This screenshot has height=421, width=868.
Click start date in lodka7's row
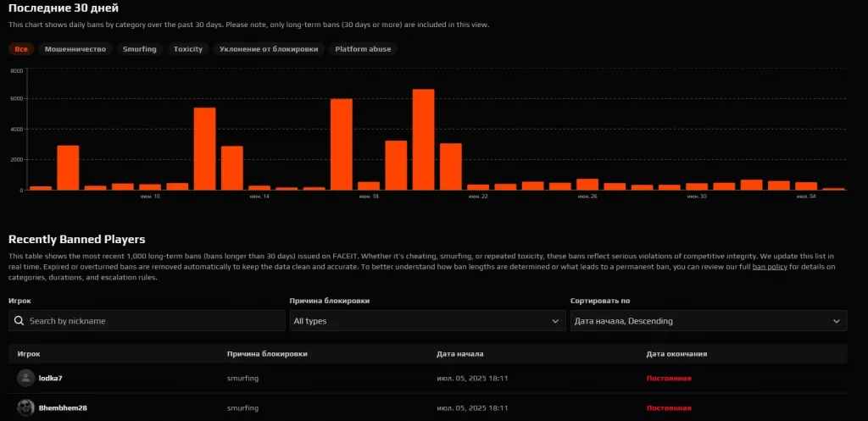tap(473, 379)
